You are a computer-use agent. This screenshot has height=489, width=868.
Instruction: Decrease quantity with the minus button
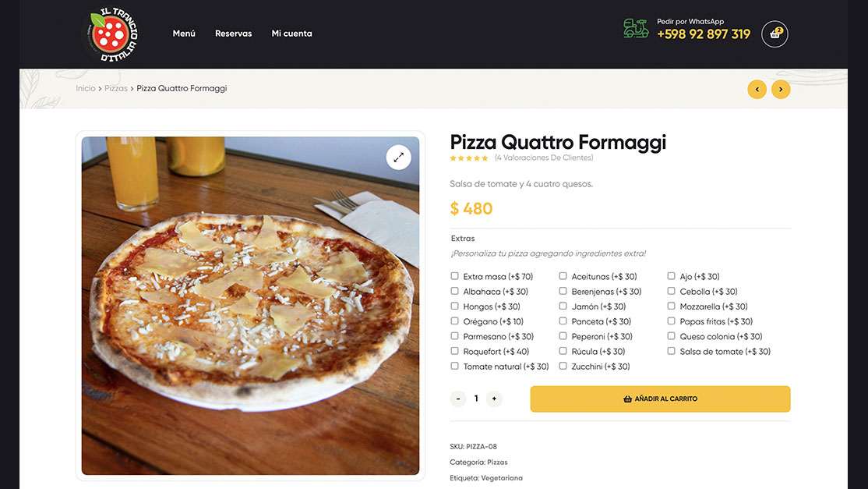pos(458,399)
